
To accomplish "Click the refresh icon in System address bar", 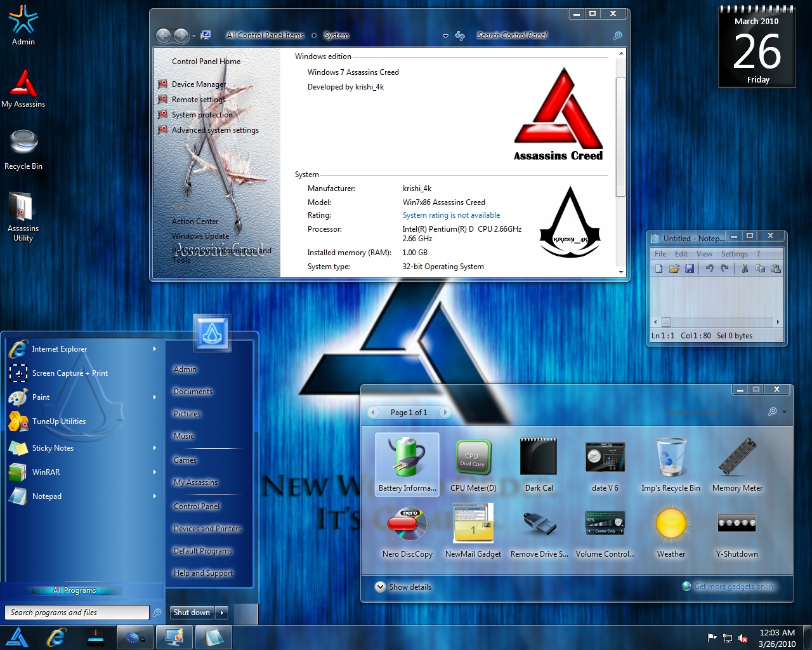I will 460,36.
